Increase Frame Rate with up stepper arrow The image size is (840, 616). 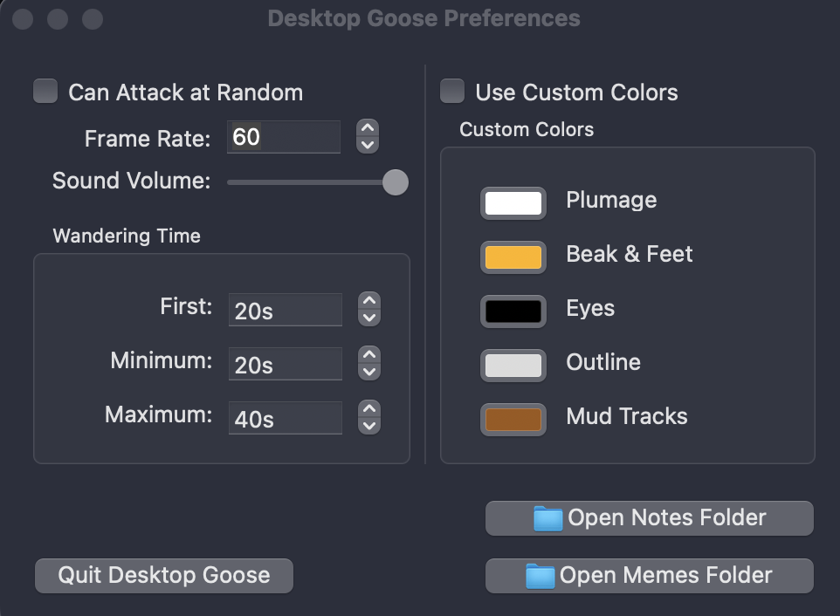click(368, 129)
